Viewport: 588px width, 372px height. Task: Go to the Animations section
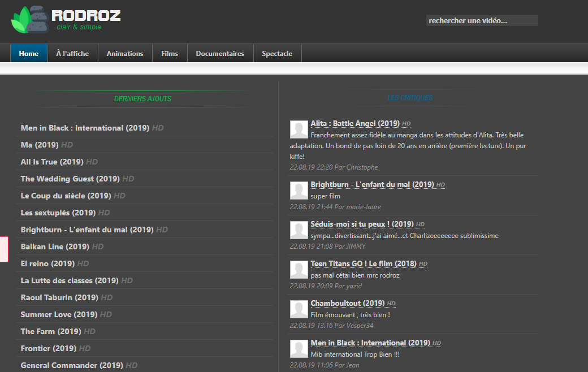[x=125, y=53]
